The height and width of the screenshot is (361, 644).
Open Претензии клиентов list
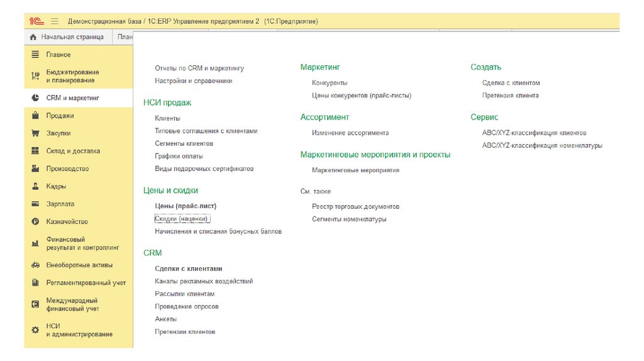(x=185, y=332)
